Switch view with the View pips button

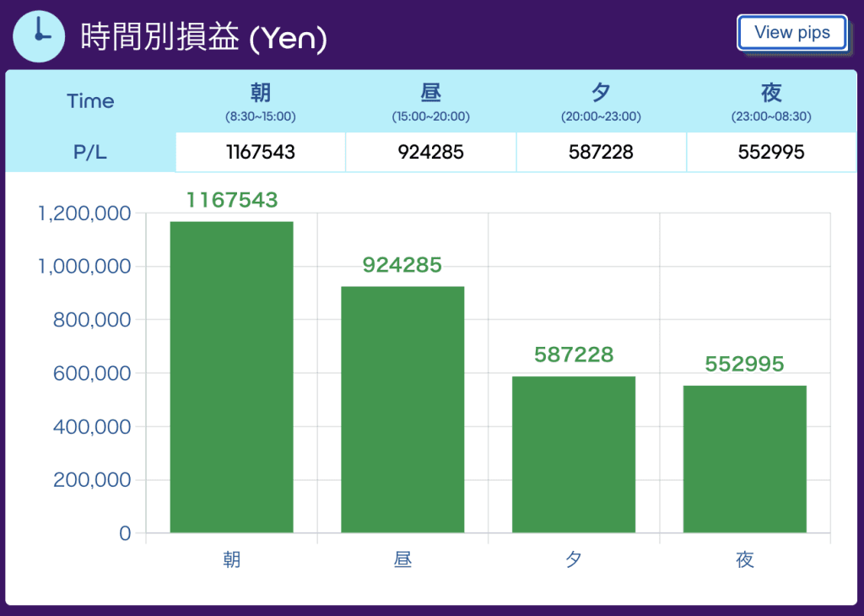point(791,33)
